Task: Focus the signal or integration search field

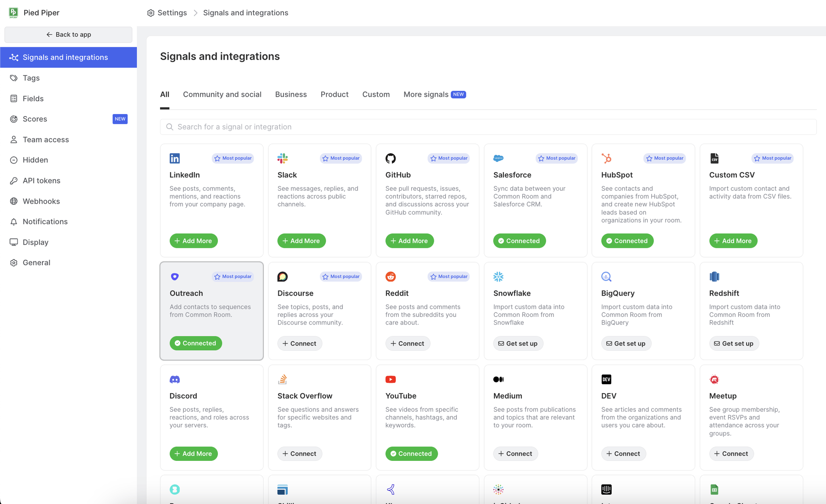Action: (x=488, y=127)
